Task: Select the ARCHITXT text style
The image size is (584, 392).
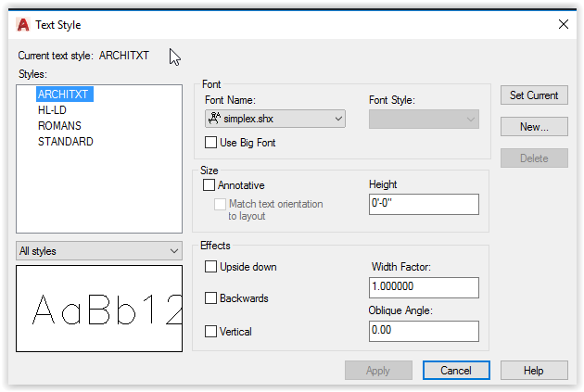Action: click(64, 95)
